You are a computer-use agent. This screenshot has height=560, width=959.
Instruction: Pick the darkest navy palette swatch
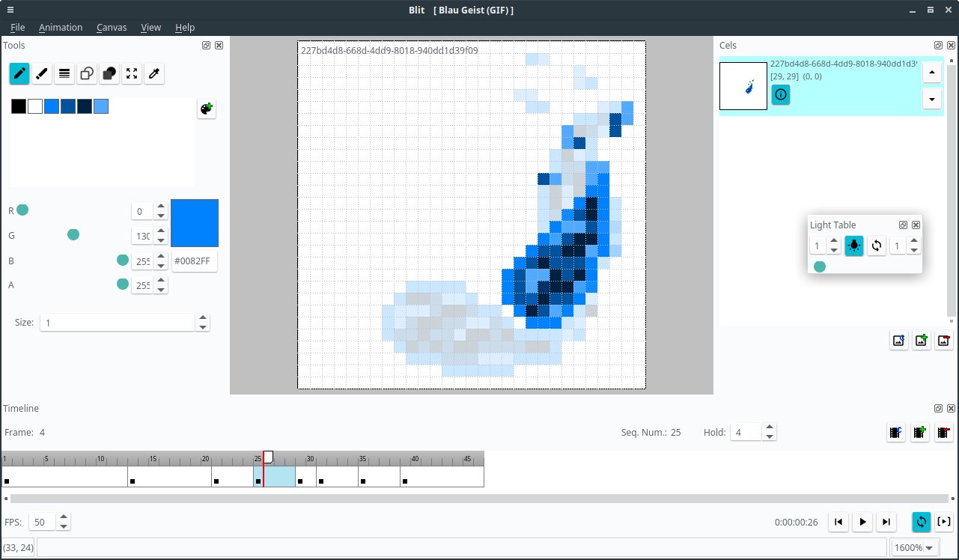(x=85, y=106)
